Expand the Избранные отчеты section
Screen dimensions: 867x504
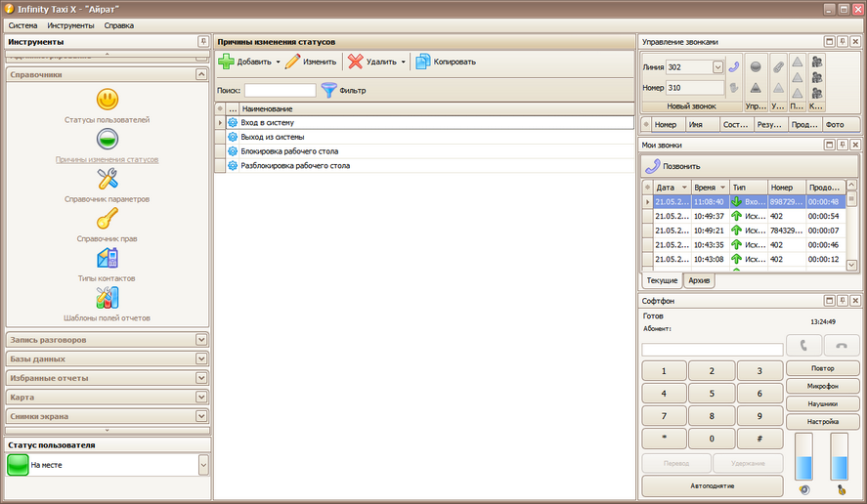click(201, 378)
